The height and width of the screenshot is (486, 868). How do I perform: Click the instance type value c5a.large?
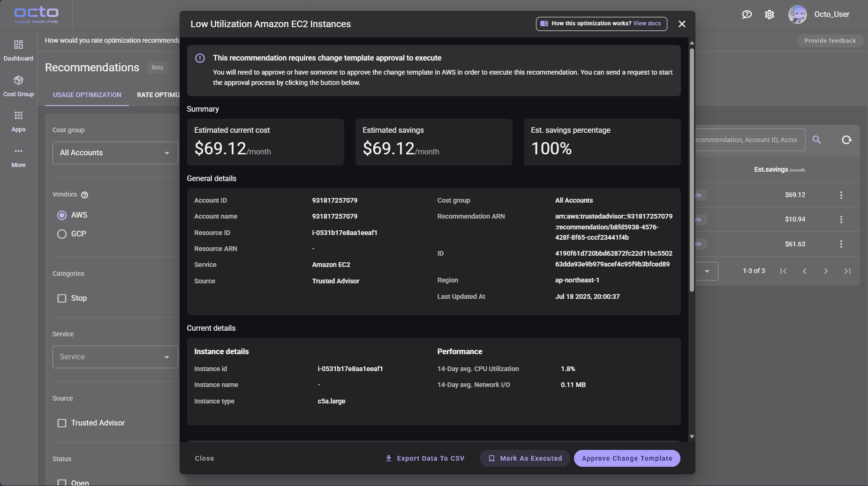(332, 401)
